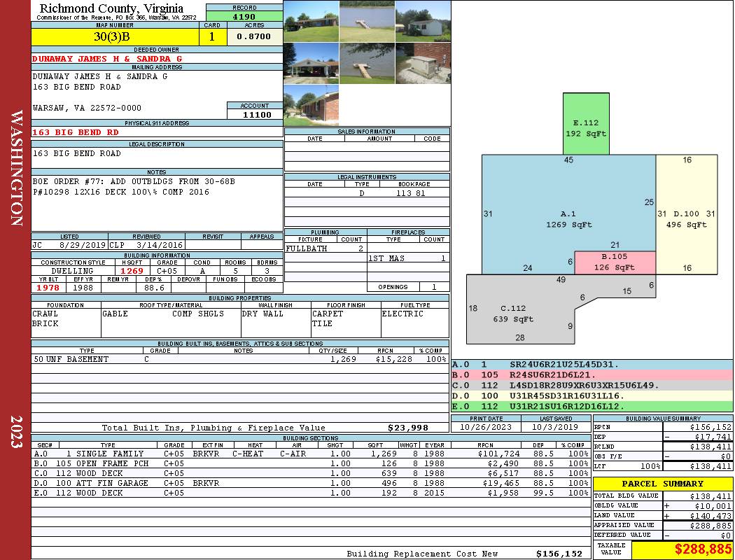Image resolution: width=735 pixels, height=560 pixels.
Task: Select reviewed date 3/14/2016
Action: (159, 244)
